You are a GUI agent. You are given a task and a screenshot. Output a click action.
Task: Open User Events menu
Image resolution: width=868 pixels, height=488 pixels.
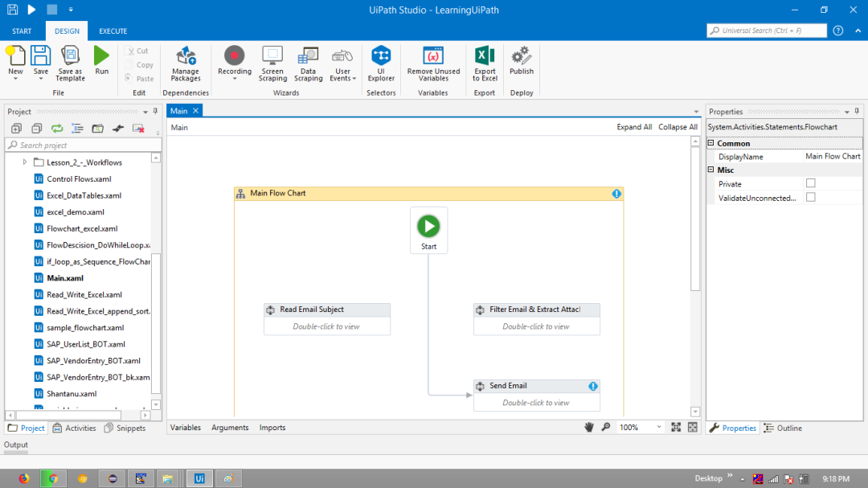(342, 64)
